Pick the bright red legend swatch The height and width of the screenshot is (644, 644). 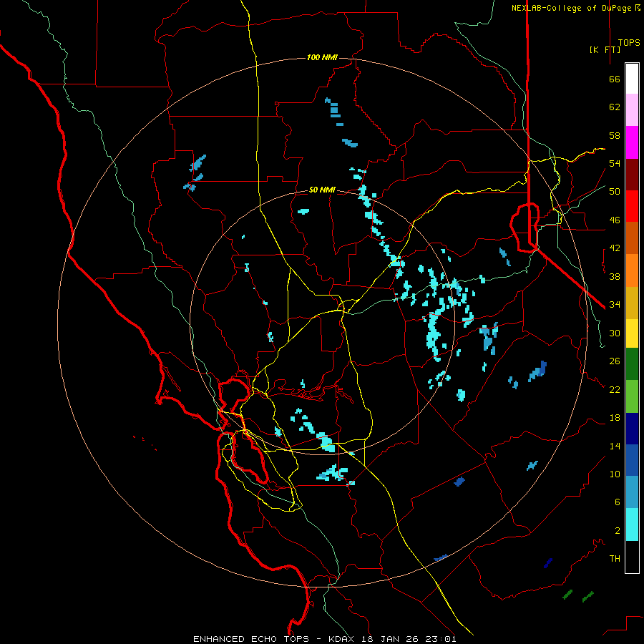(632, 207)
